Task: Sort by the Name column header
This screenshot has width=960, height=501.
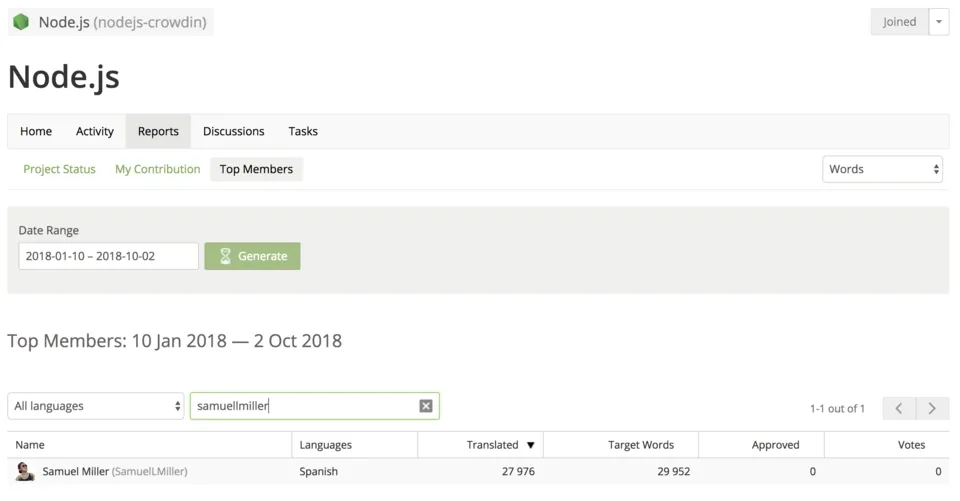Action: pyautogui.click(x=30, y=445)
